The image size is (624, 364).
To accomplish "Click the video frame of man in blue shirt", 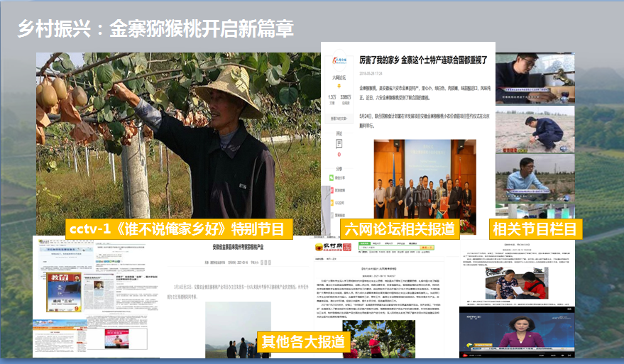I will (535, 178).
